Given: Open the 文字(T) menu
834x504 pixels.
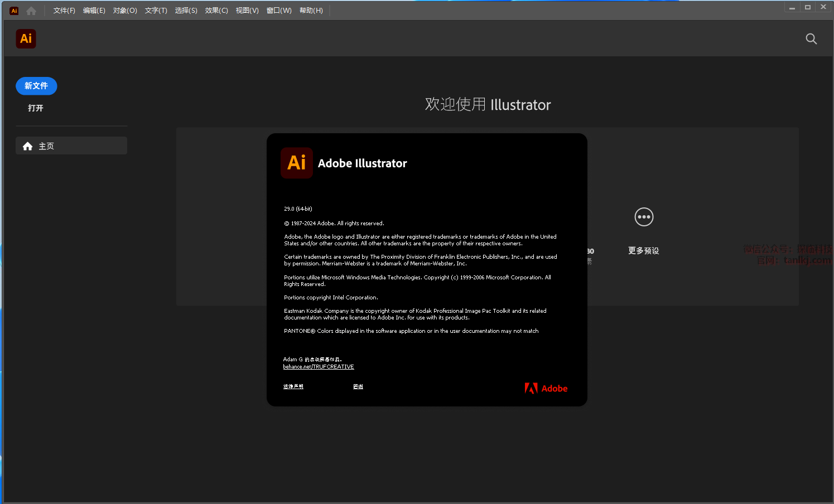Looking at the screenshot, I should point(156,11).
